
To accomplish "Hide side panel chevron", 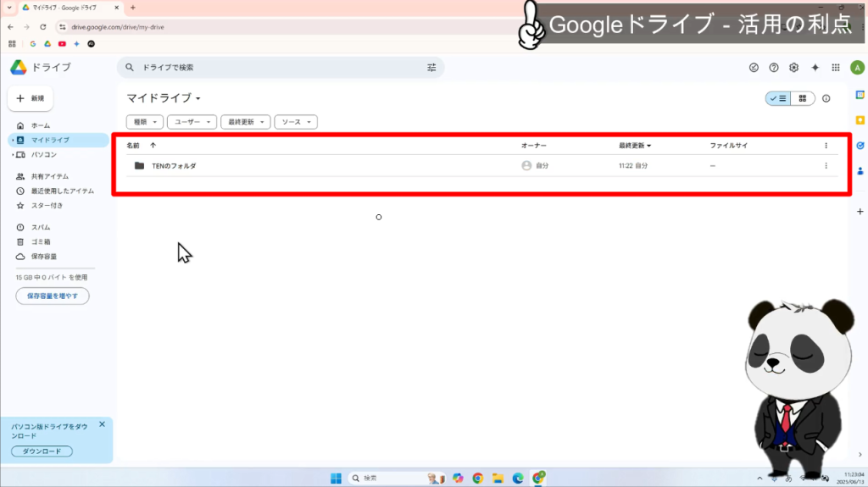I will coord(860,454).
